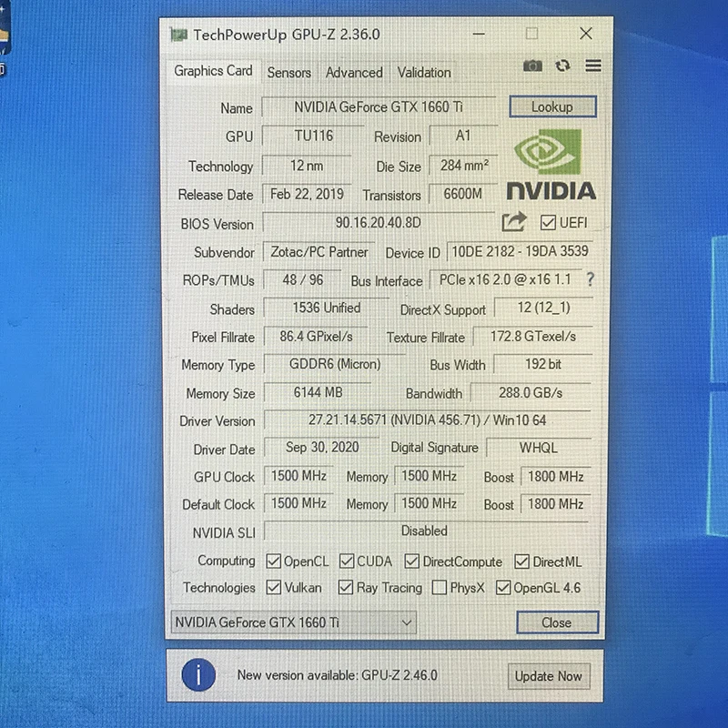The height and width of the screenshot is (728, 728).
Task: Click the blue info icon in update bar
Action: [198, 674]
